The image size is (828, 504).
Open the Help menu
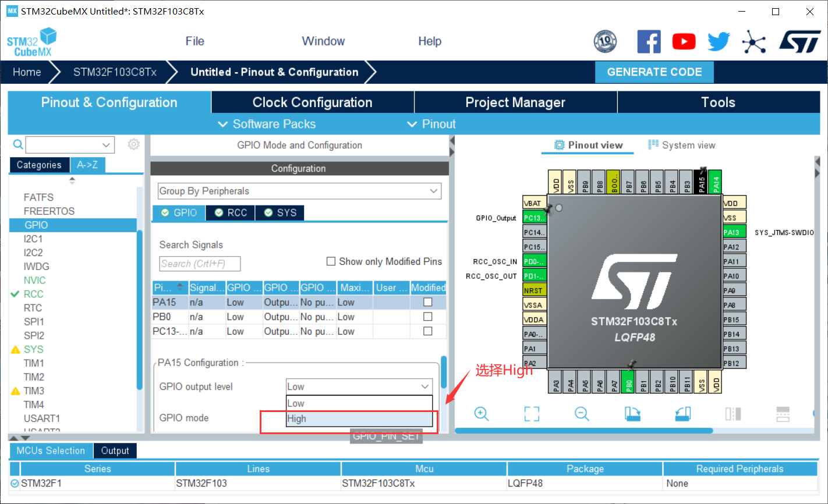click(x=430, y=41)
